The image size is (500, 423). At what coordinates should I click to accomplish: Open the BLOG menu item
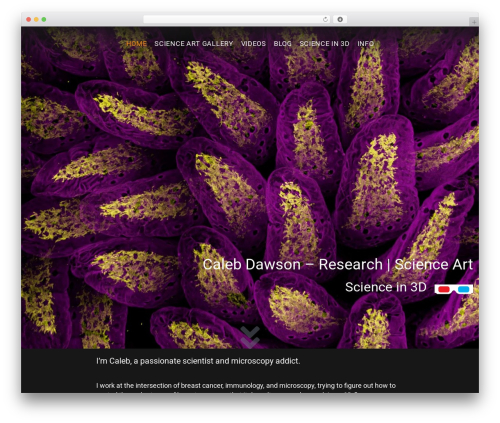click(x=282, y=44)
